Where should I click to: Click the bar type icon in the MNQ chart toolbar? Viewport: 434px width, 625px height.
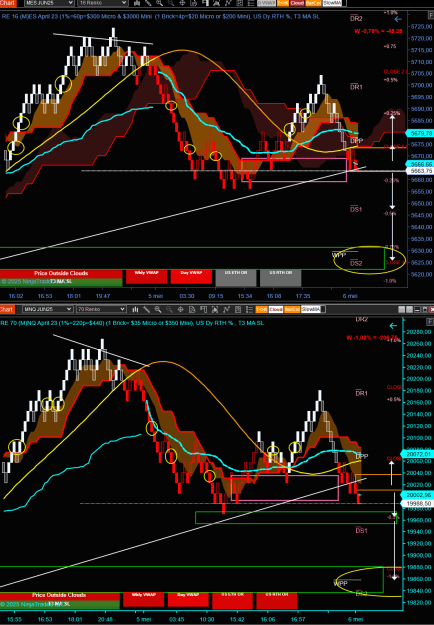[x=136, y=309]
